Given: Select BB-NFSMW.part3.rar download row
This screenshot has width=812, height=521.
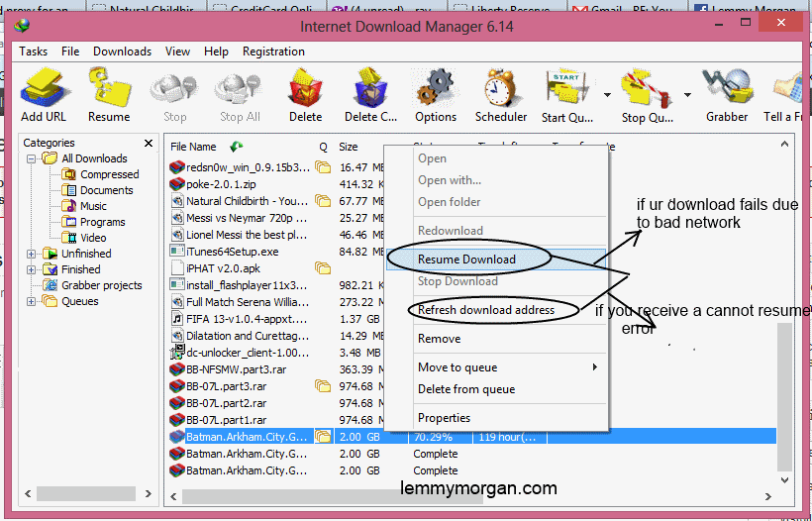Looking at the screenshot, I should coord(236,369).
